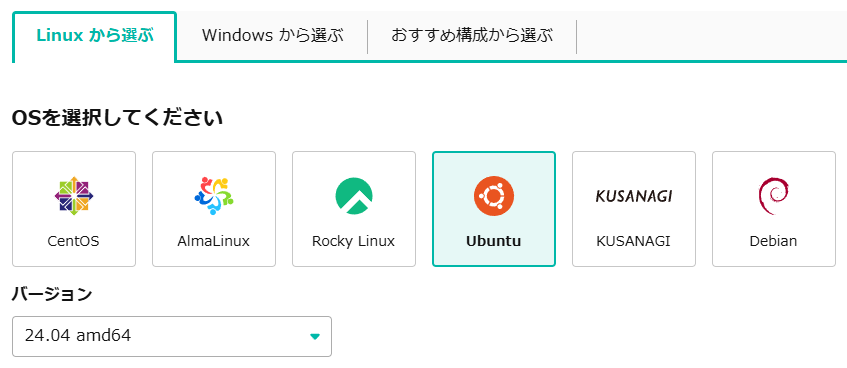Open the 24.04 amd64 version dropdown
Screen dimensions: 847x368
(172, 336)
